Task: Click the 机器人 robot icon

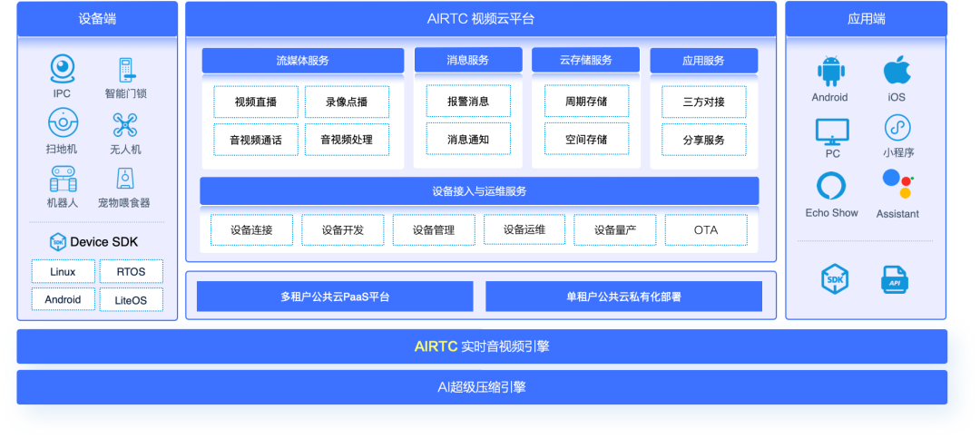Action: click(64, 179)
